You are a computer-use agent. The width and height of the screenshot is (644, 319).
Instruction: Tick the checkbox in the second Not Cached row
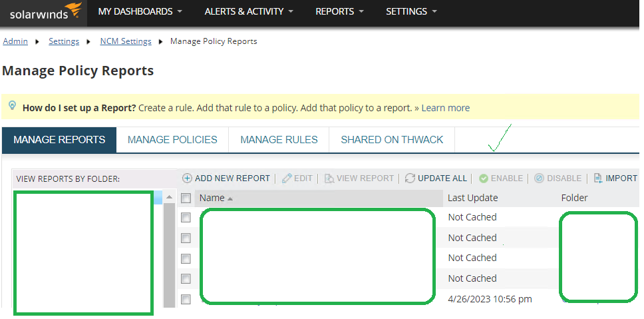coord(186,238)
